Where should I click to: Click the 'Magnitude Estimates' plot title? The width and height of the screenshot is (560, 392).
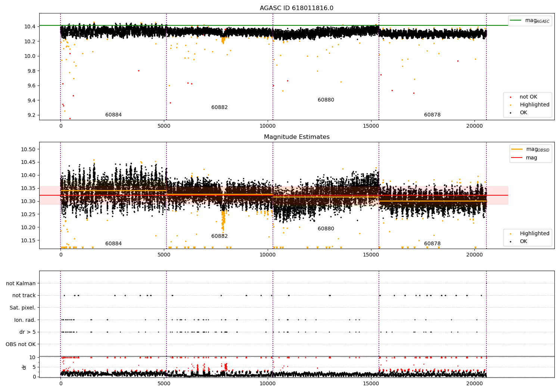(296, 137)
